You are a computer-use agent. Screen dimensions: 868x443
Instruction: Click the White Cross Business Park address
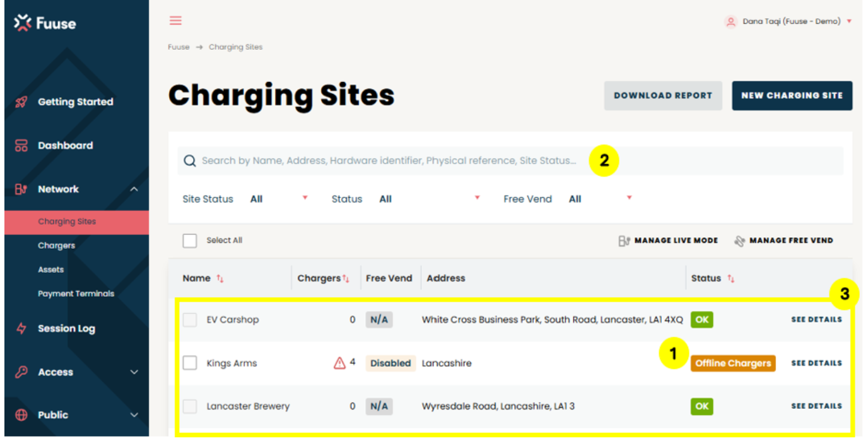point(553,320)
